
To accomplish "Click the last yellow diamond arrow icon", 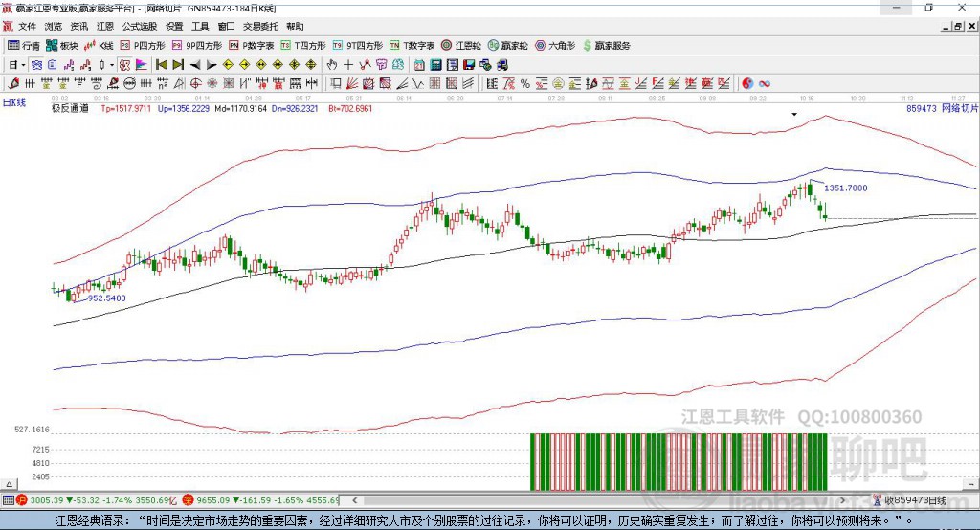I will 311,65.
